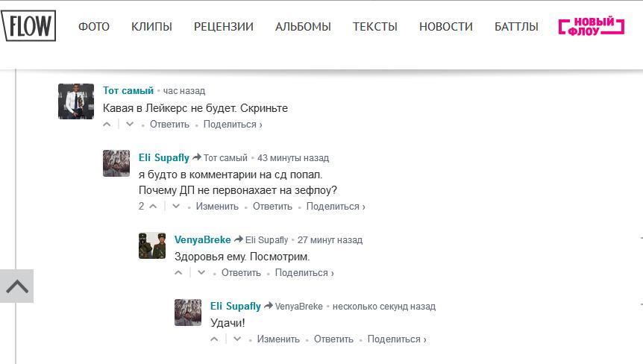This screenshot has height=364, width=643.
Task: Click timestamp '43 минуты назад'
Action: click(293, 158)
